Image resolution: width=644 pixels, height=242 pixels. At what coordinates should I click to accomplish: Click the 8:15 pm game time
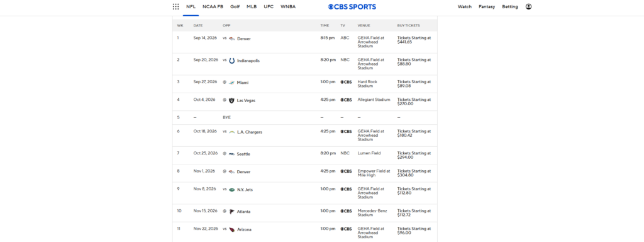(x=328, y=38)
